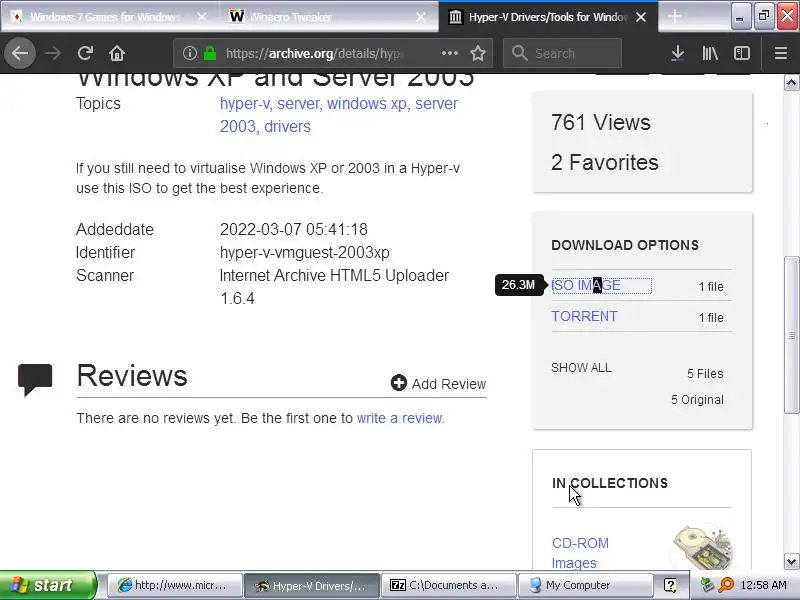
Task: Download the TORRENT file
Action: tap(584, 316)
